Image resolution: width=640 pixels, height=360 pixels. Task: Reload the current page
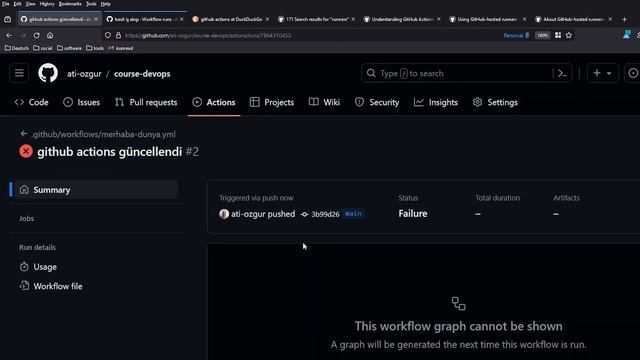point(36,36)
